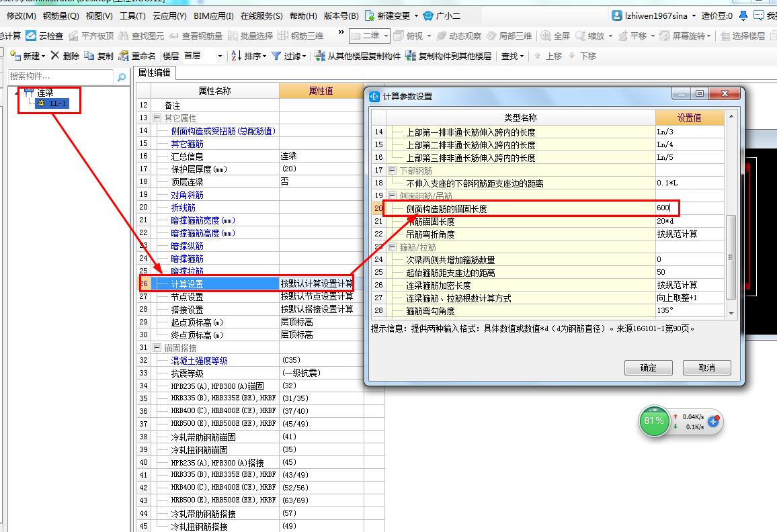Screen dimensions: 777x532
Task: Open 云应用(Y) menu
Action: 169,16
